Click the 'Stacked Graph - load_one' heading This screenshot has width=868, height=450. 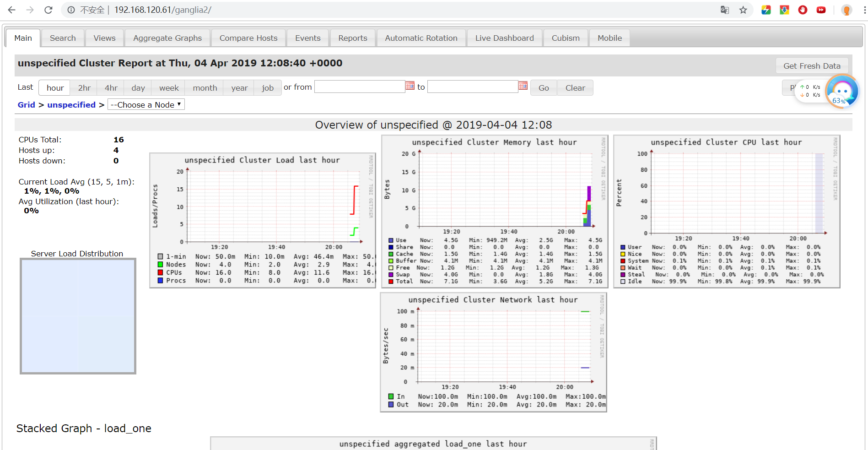tap(84, 428)
